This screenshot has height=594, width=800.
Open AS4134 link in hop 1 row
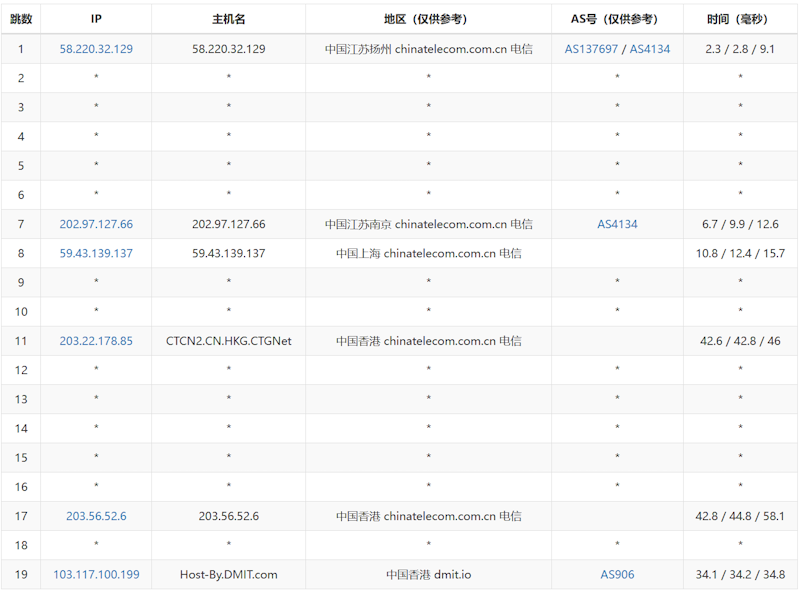(x=649, y=49)
